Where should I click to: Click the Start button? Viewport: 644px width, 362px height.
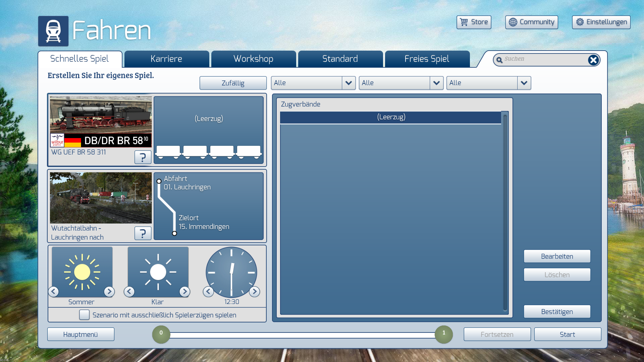click(567, 334)
